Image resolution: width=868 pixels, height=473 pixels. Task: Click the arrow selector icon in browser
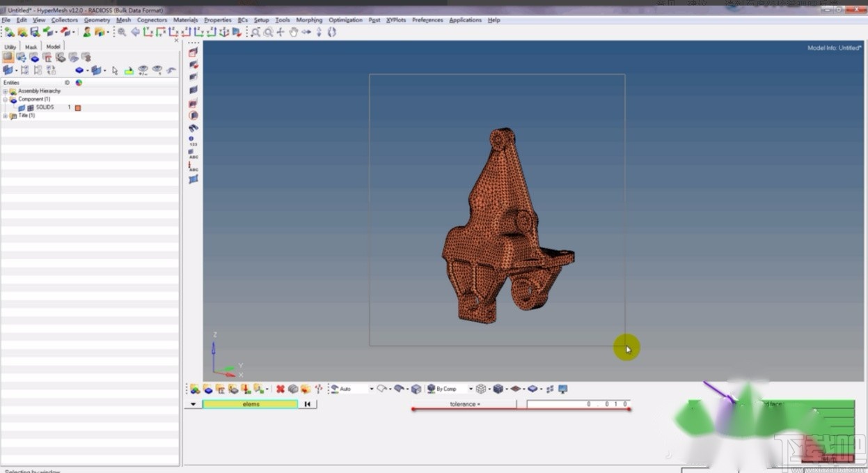click(x=115, y=70)
